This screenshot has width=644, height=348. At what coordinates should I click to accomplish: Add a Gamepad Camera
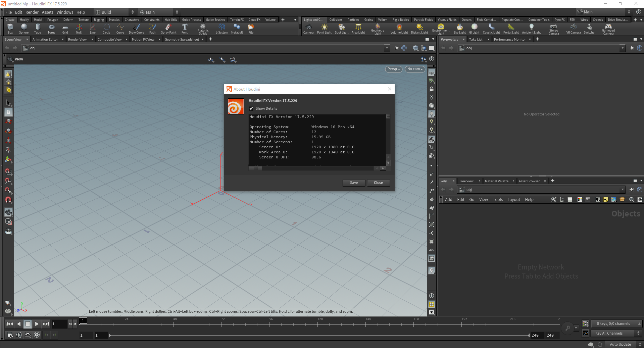(608, 29)
